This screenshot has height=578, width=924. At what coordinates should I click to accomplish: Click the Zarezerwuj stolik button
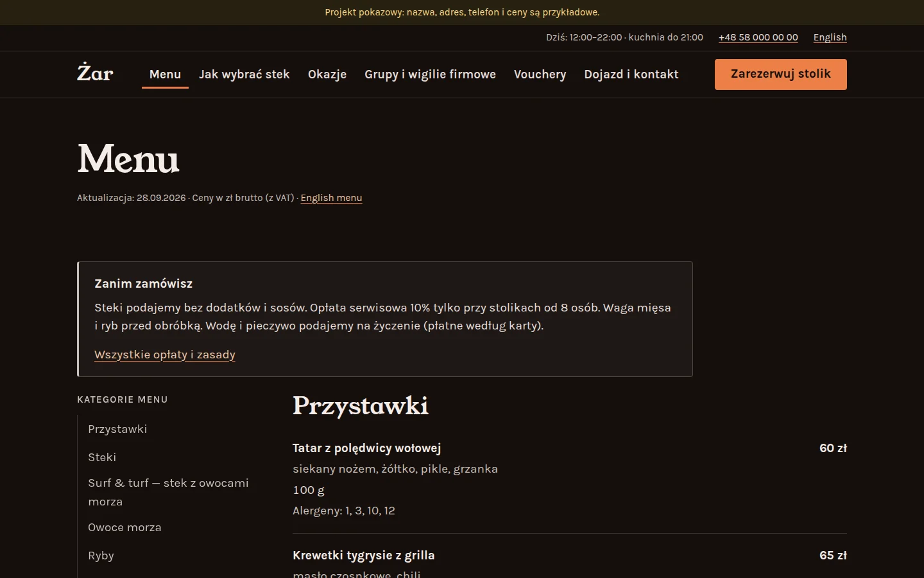pos(781,74)
